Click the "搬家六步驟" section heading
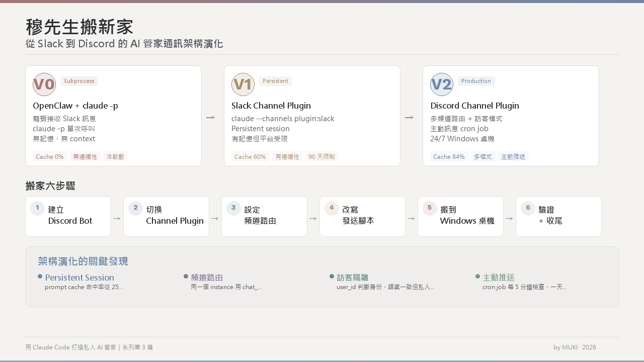Screen dimensions: 644x362 click(50, 186)
